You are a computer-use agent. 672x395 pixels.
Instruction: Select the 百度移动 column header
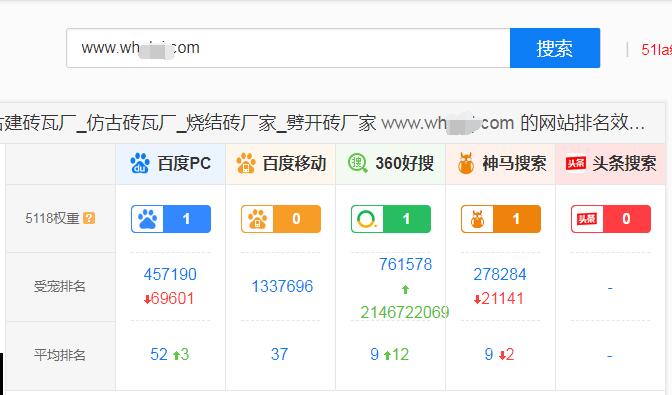281,164
